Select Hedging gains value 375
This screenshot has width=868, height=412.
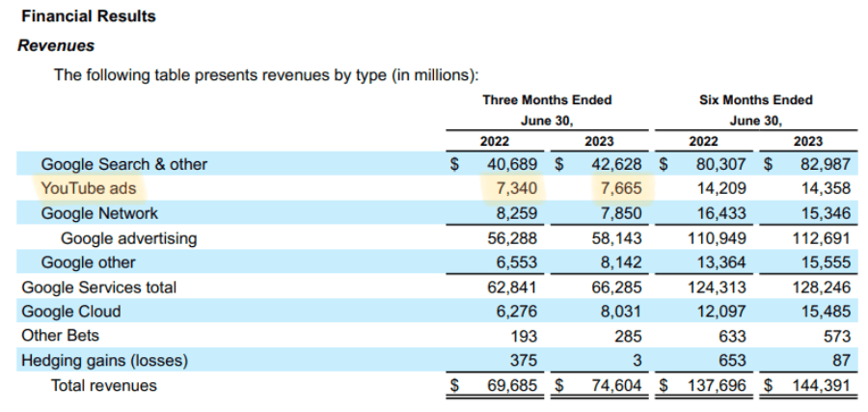coord(524,361)
